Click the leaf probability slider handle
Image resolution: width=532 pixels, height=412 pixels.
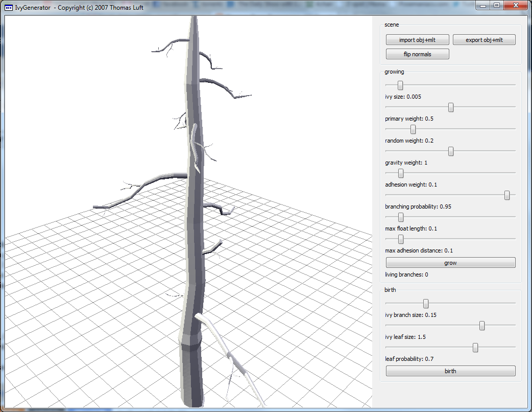point(475,348)
